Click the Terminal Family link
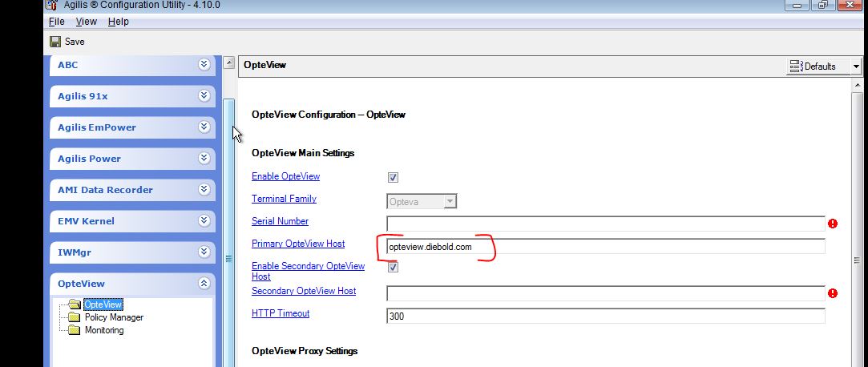This screenshot has width=868, height=367. (284, 198)
